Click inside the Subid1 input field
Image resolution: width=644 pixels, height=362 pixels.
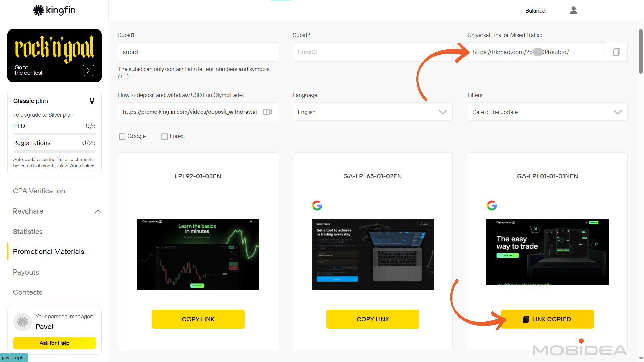pyautogui.click(x=198, y=52)
